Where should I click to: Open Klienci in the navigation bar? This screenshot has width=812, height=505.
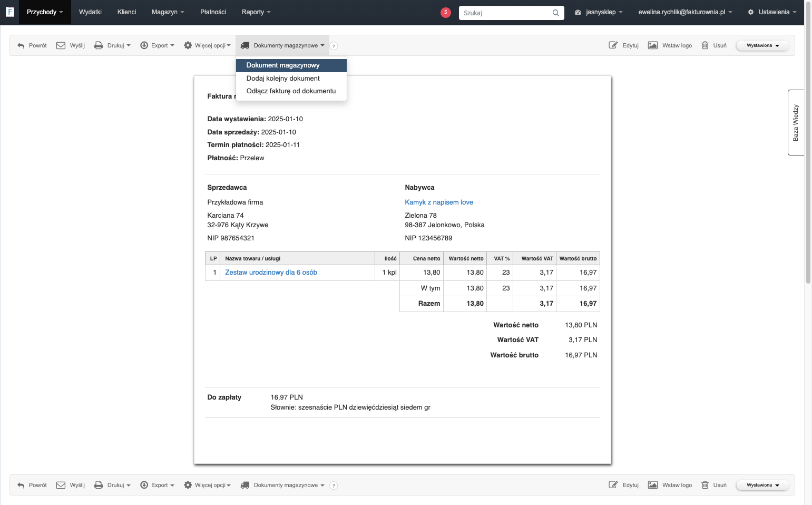[x=126, y=12]
